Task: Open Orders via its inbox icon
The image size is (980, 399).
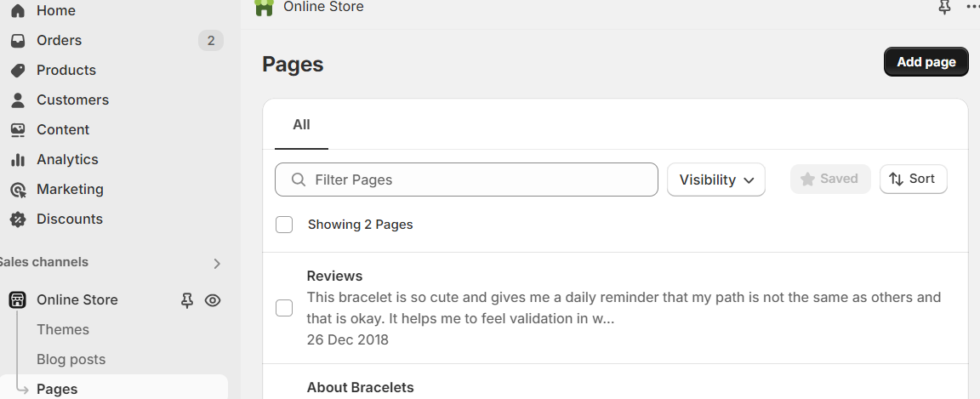Action: pyautogui.click(x=18, y=41)
